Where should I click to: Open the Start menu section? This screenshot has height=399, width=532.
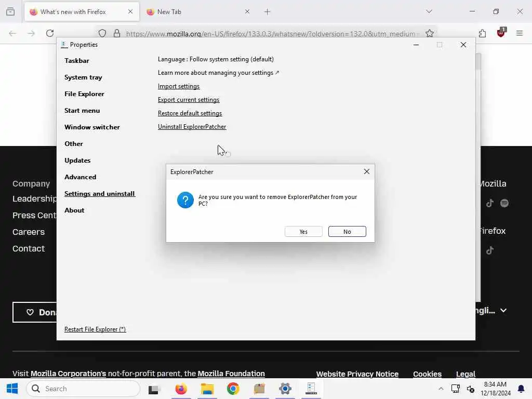click(x=82, y=111)
